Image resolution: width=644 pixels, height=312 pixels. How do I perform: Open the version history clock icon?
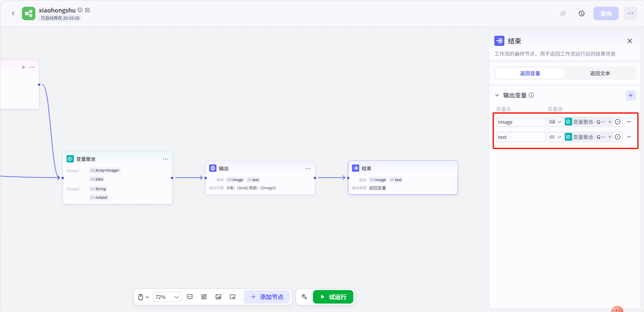coord(582,13)
